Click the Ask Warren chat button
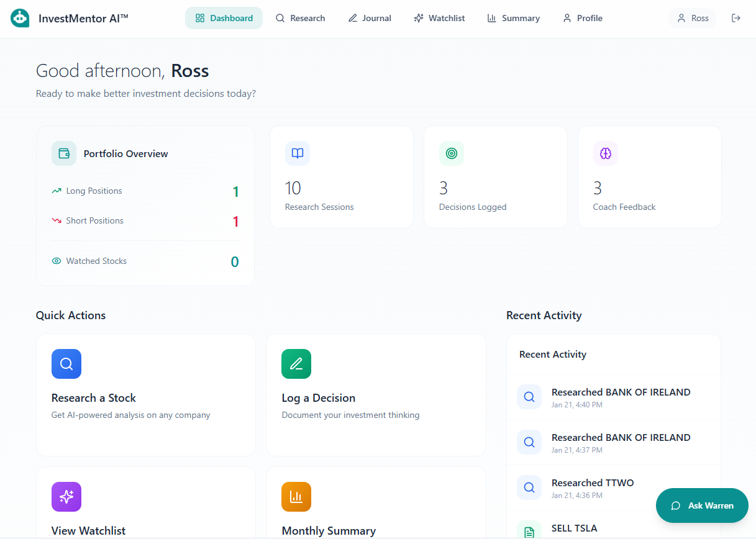The image size is (756, 539). tap(702, 505)
